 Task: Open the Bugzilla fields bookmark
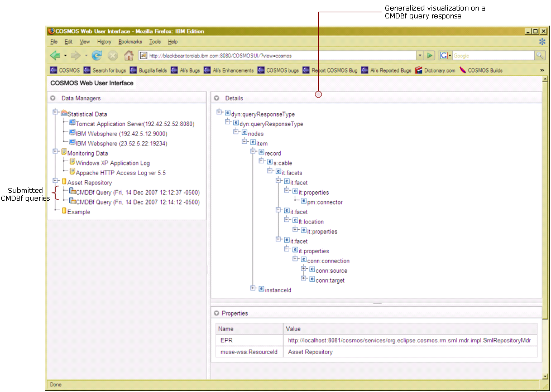[148, 70]
